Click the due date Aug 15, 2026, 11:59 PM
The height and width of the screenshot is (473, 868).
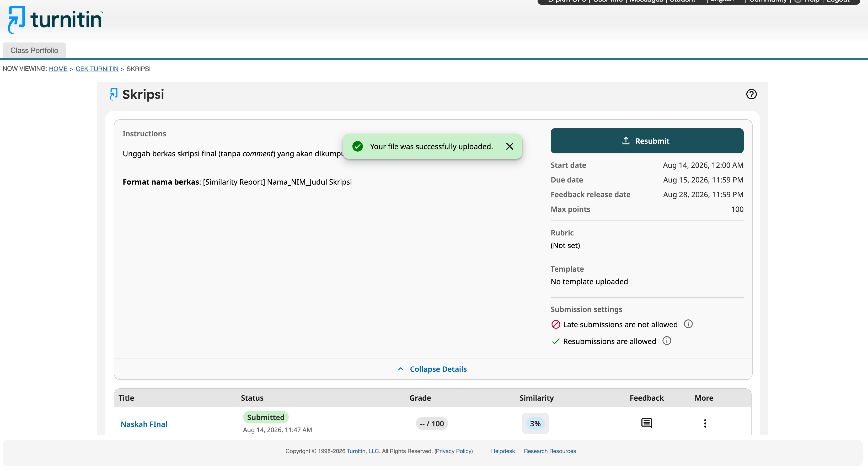coord(703,180)
